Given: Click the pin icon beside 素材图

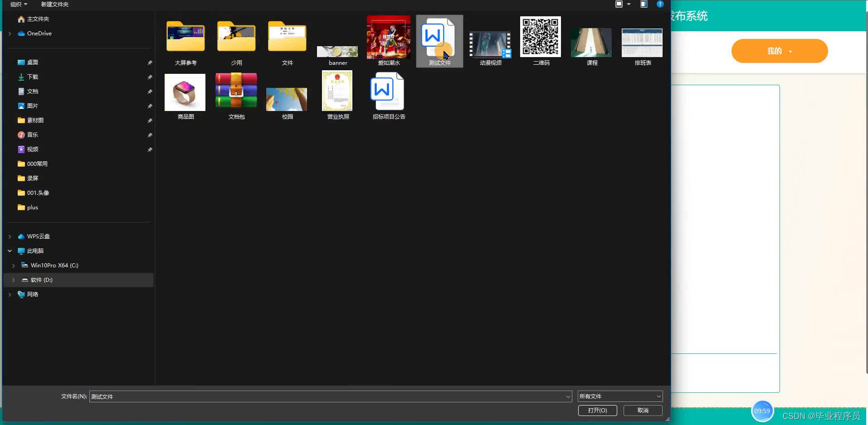Looking at the screenshot, I should (x=150, y=121).
